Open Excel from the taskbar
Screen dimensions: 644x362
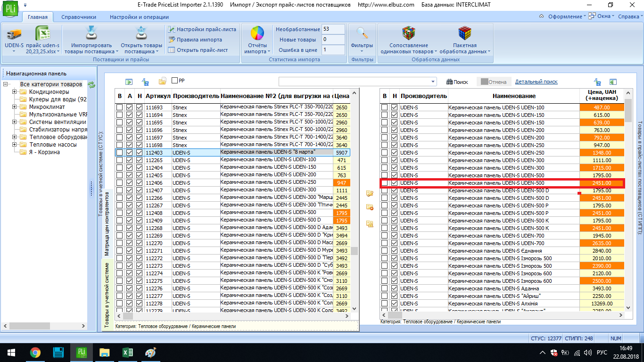point(127,353)
